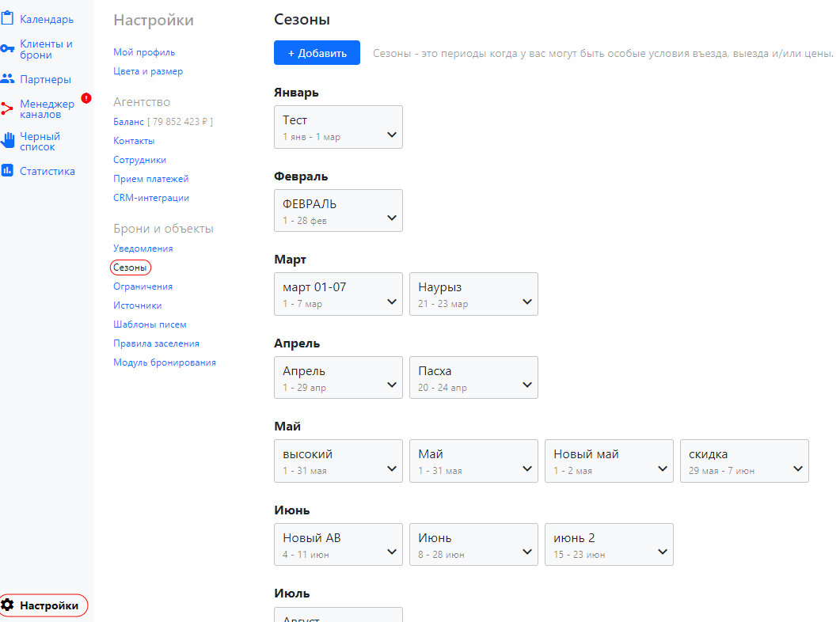Click the Менеджер каналов channel icon
The image size is (840, 622).
click(7, 109)
